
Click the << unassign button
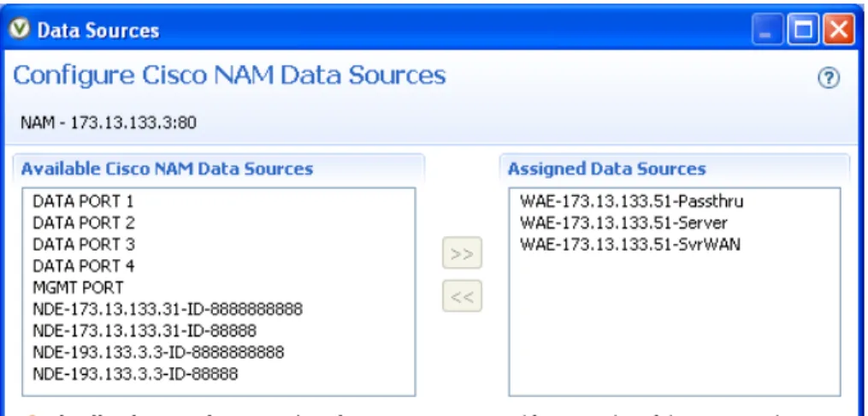462,296
